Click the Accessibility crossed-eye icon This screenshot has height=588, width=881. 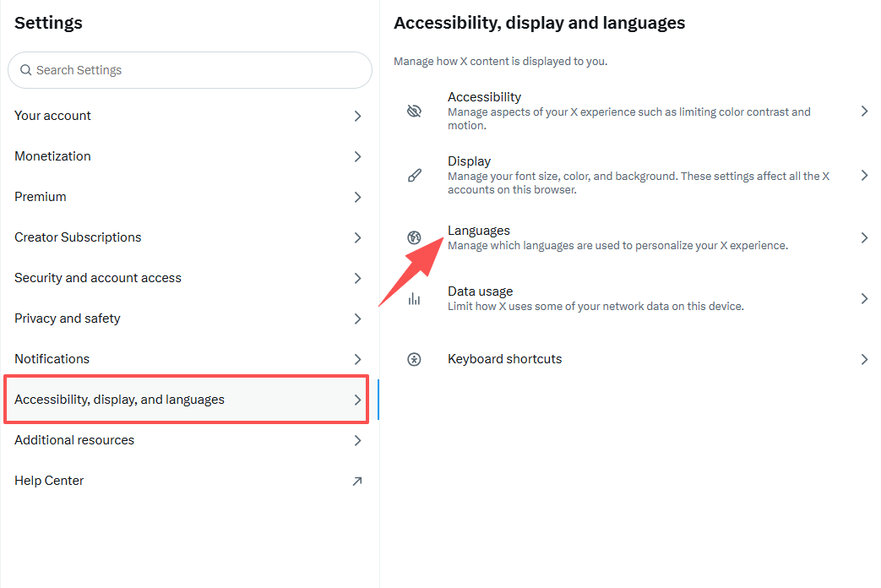414,111
